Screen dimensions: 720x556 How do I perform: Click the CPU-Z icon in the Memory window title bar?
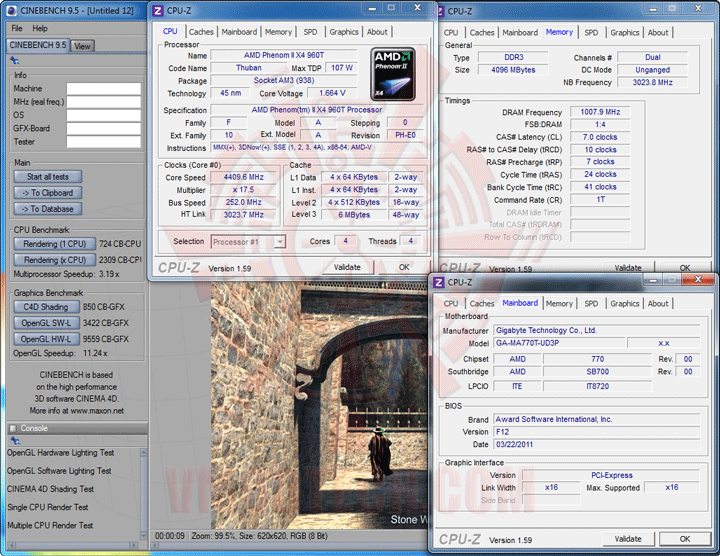click(x=440, y=11)
